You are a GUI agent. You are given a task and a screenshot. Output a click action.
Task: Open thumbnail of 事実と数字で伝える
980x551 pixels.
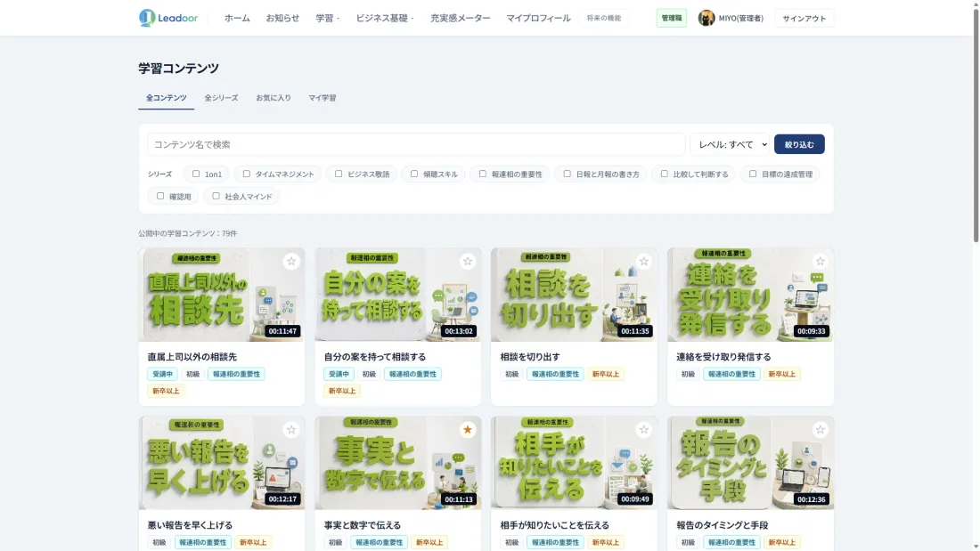[x=398, y=463]
